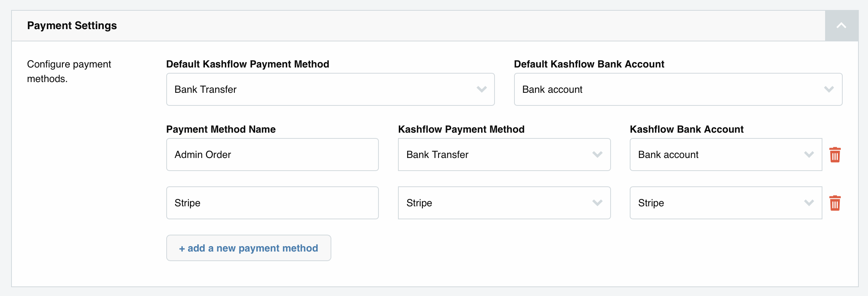The image size is (868, 296).
Task: Open Default Kashflow Bank Account dropdown
Action: tap(678, 89)
